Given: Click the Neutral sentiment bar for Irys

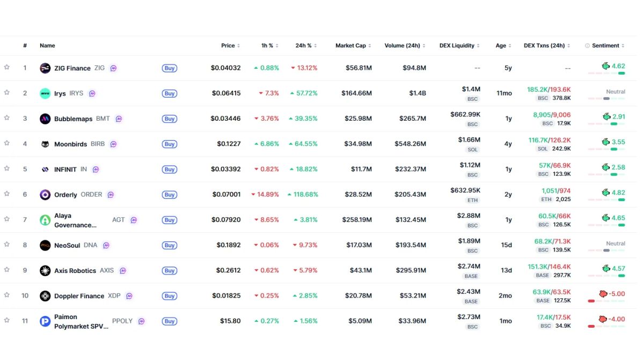Looking at the screenshot, I should click(606, 99).
